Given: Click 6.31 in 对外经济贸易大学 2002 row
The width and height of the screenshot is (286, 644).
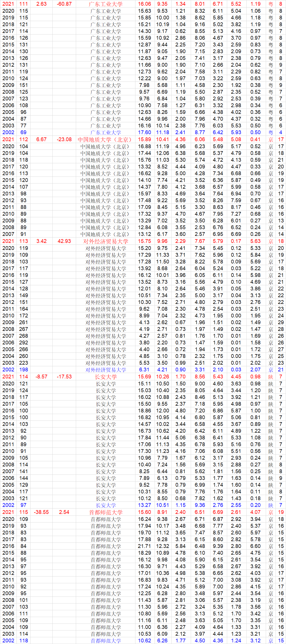Looking at the screenshot, I should point(145,370).
